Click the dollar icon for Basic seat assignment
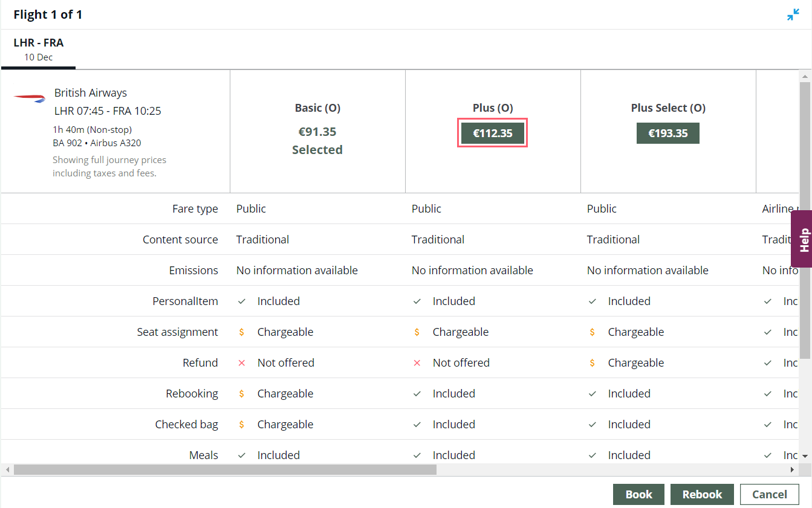Screen dimensions: 812x508 coord(242,332)
